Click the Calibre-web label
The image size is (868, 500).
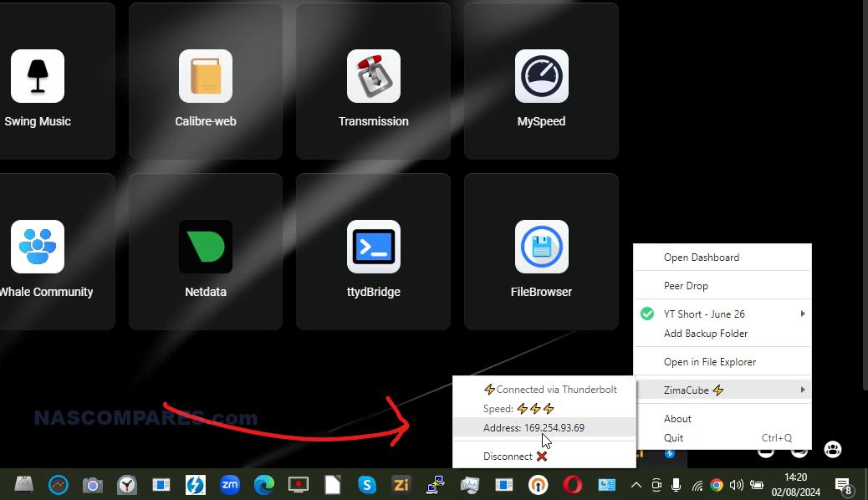[206, 121]
